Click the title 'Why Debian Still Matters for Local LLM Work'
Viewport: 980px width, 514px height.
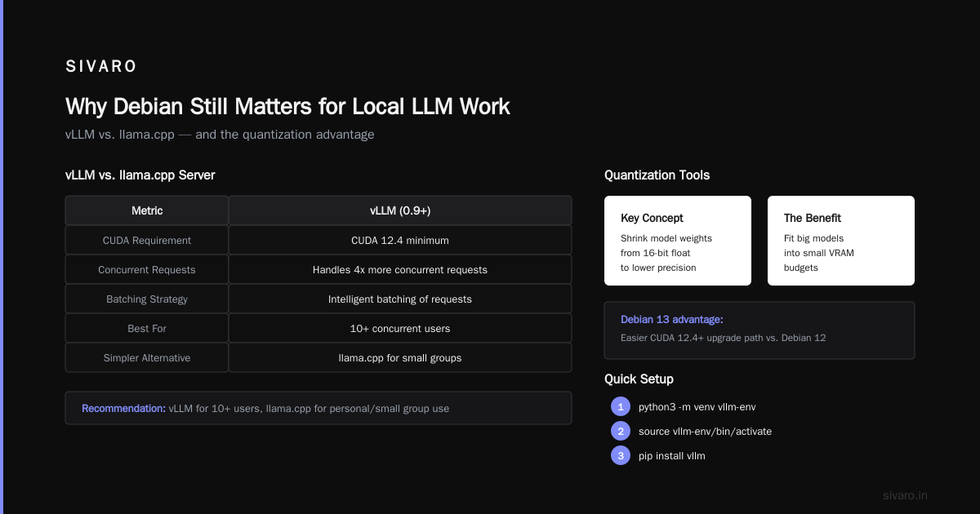coord(287,107)
